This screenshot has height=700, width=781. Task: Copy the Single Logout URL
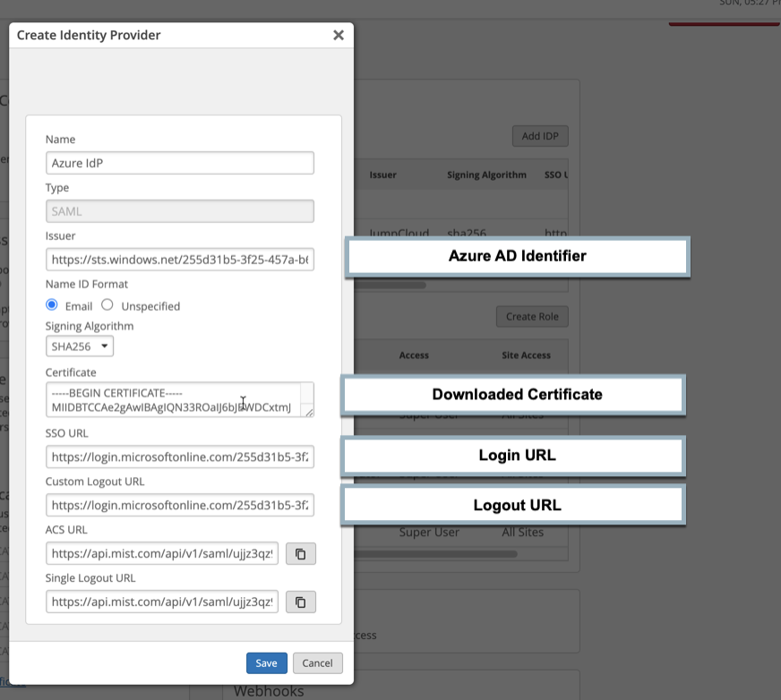point(301,602)
